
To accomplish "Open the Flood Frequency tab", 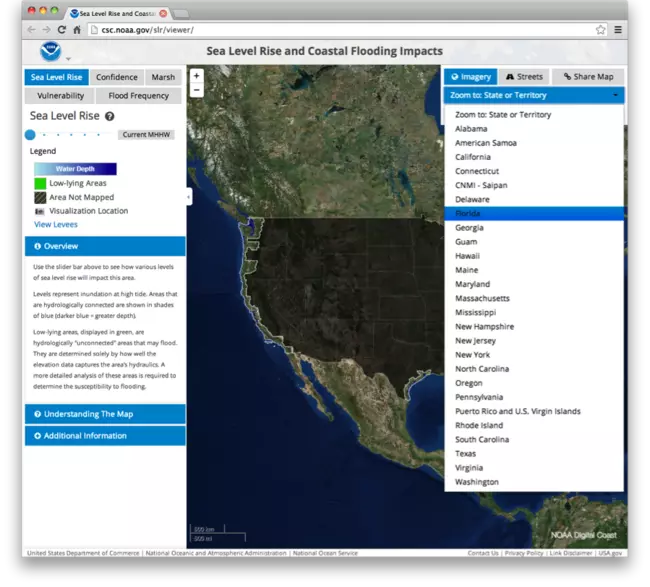I will pos(138,96).
